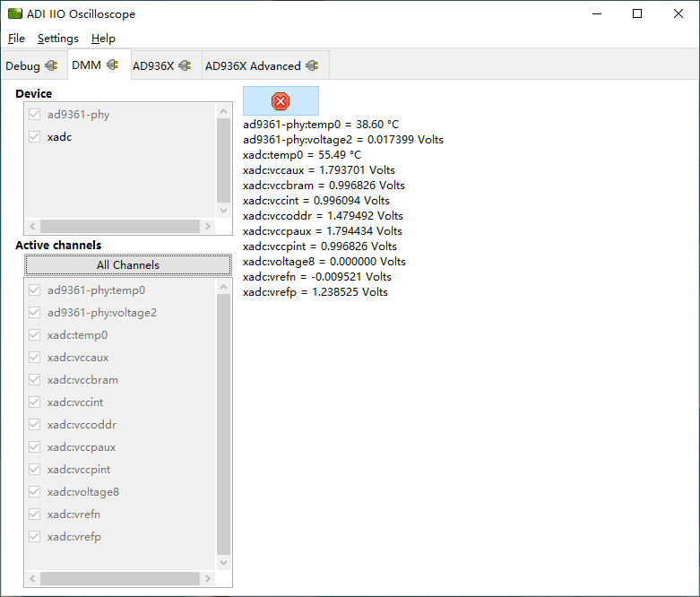Toggle xadc:temp0 channel checkbox
Image resolution: width=700 pixels, height=597 pixels.
(x=34, y=335)
